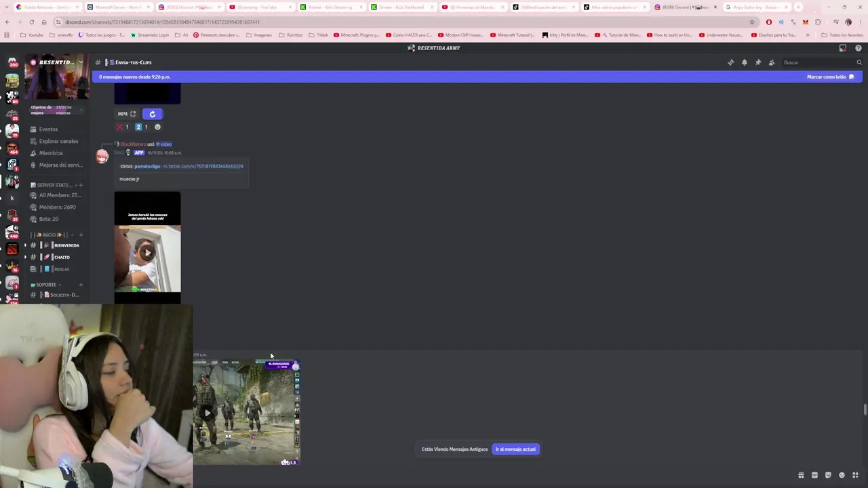The height and width of the screenshot is (488, 868).
Task: Toggle the red X reaction
Action: point(122,127)
